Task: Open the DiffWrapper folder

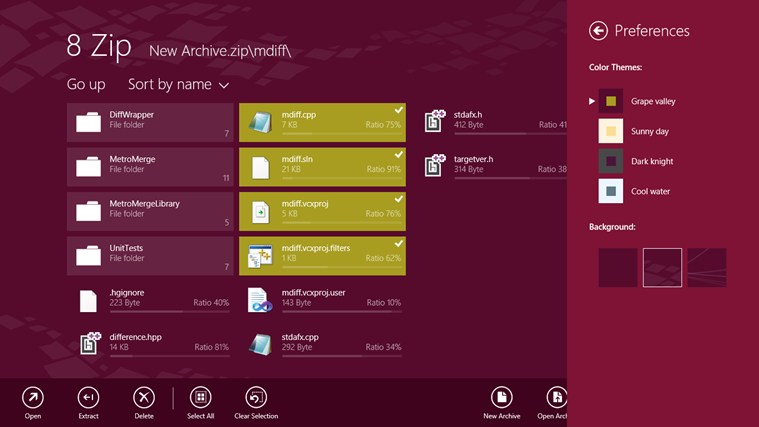Action: pos(150,122)
